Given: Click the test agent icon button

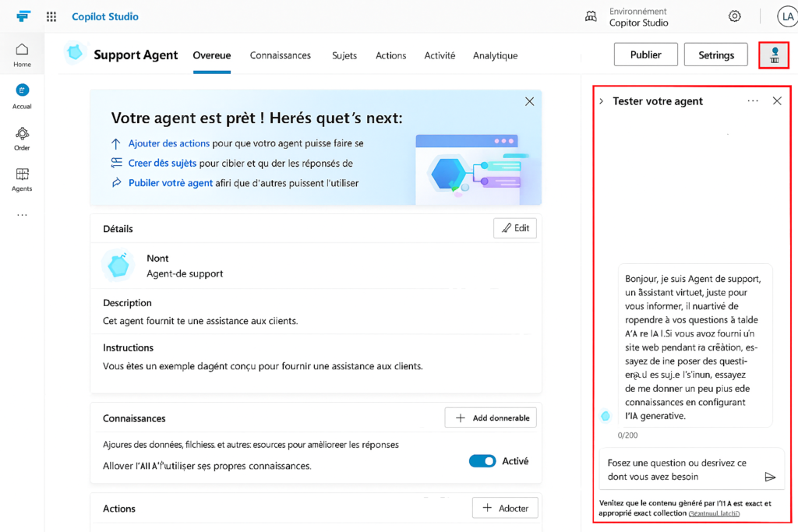Looking at the screenshot, I should click(774, 55).
